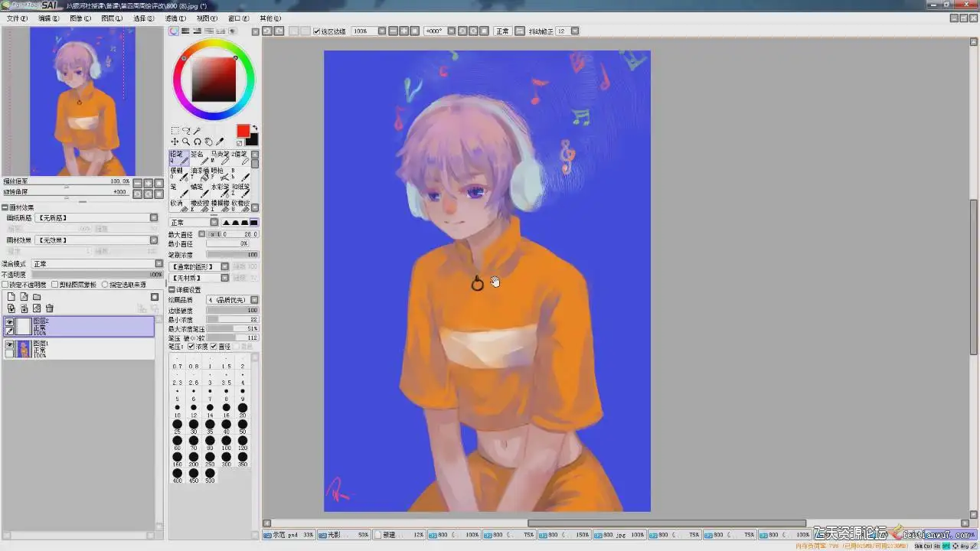980x551 pixels.
Task: Choose the 橡皮擦 eraser tool
Action: [x=199, y=207]
